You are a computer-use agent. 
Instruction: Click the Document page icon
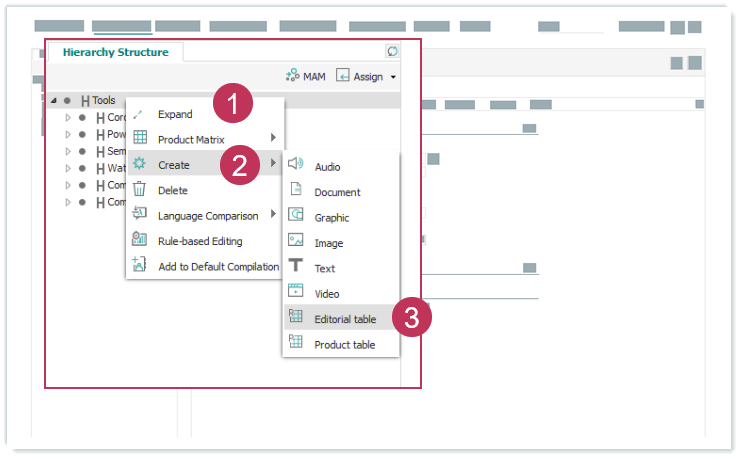coord(295,190)
